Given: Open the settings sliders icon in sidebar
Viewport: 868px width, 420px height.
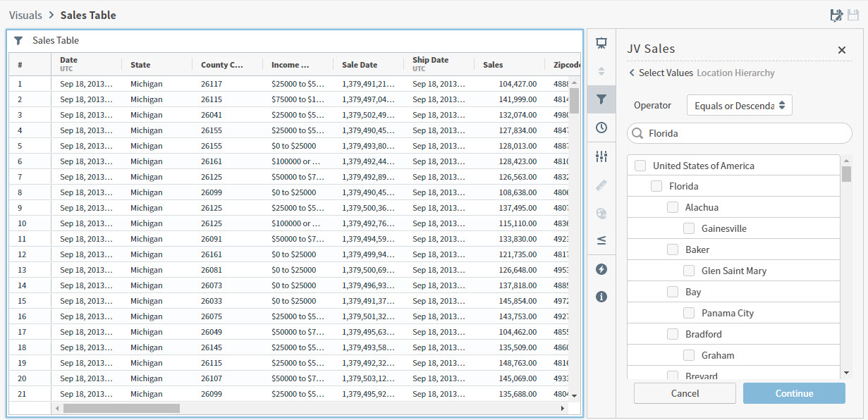Looking at the screenshot, I should click(x=601, y=156).
